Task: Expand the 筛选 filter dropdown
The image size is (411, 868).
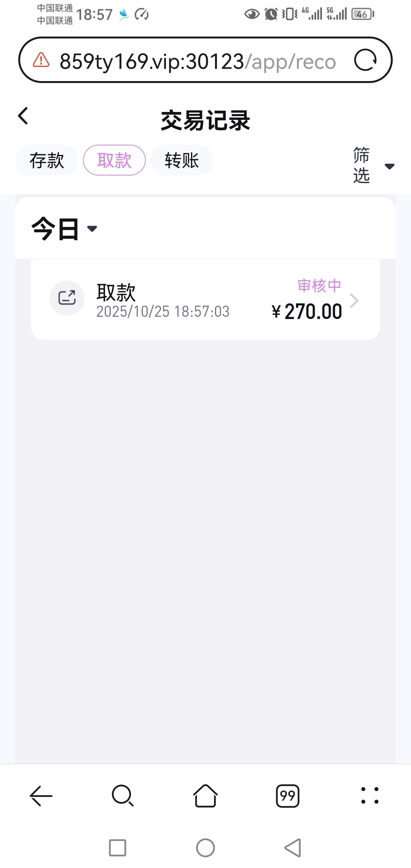Action: pyautogui.click(x=373, y=166)
